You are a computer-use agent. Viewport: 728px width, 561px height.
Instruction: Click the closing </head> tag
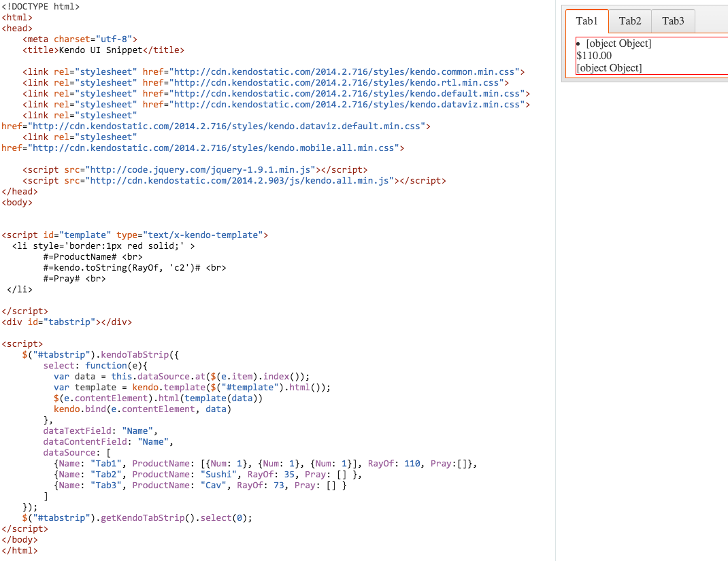click(x=20, y=192)
